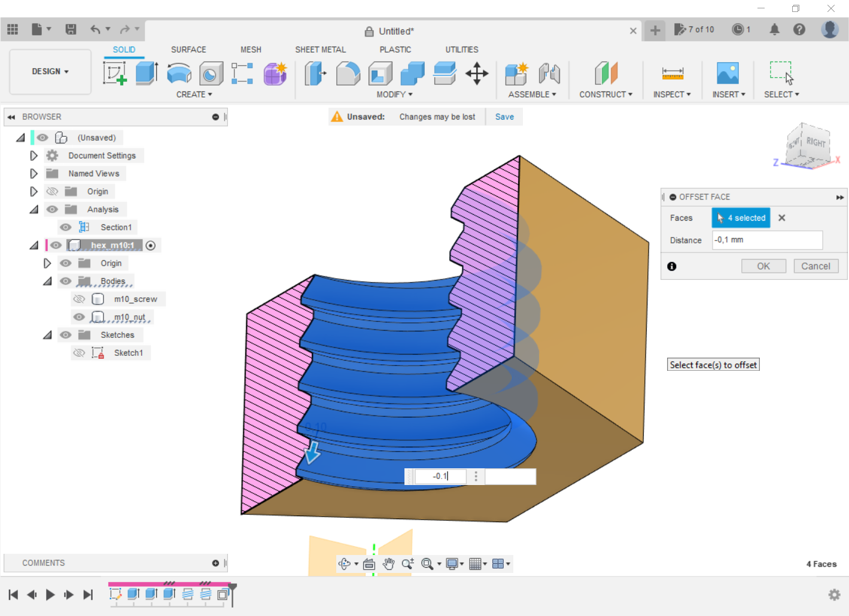Expand the Document Settings node
849x616 pixels.
tap(34, 155)
